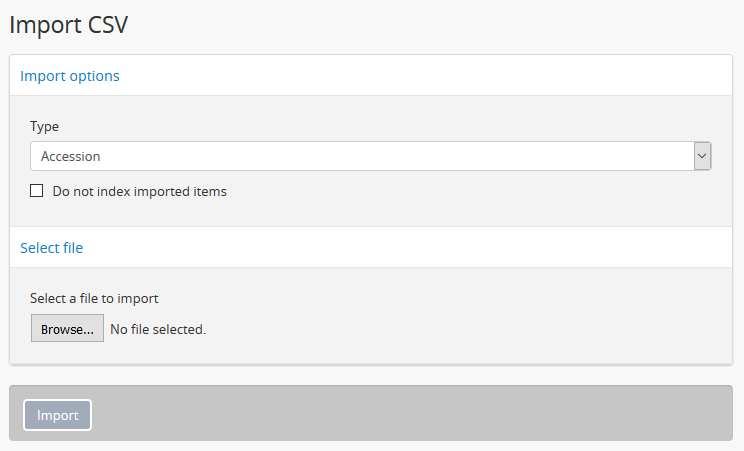
Task: Click blank header area right of 'Select file'
Action: pyautogui.click(x=400, y=247)
